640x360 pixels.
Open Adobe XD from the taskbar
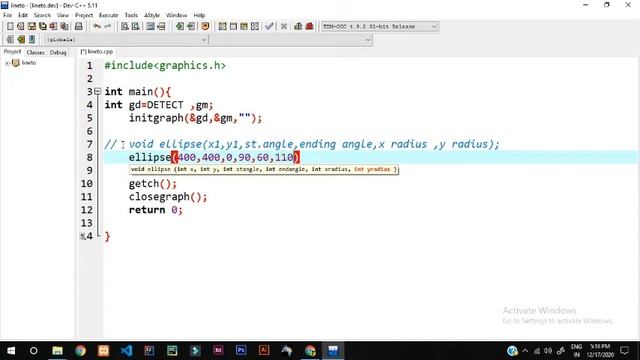[x=218, y=351]
